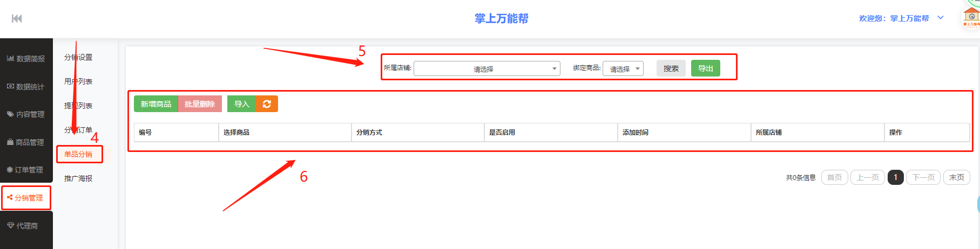Click the 搜索 button
This screenshot has height=249, width=980.
click(x=671, y=68)
